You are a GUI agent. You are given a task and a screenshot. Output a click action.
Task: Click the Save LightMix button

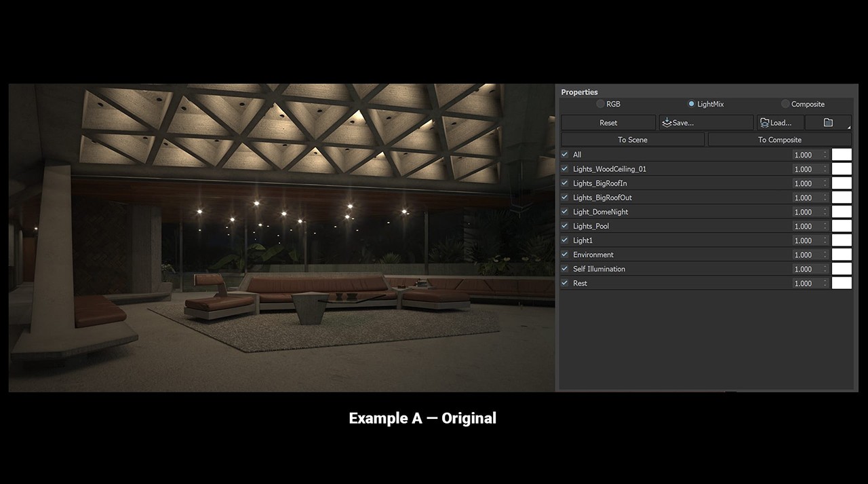pos(705,123)
